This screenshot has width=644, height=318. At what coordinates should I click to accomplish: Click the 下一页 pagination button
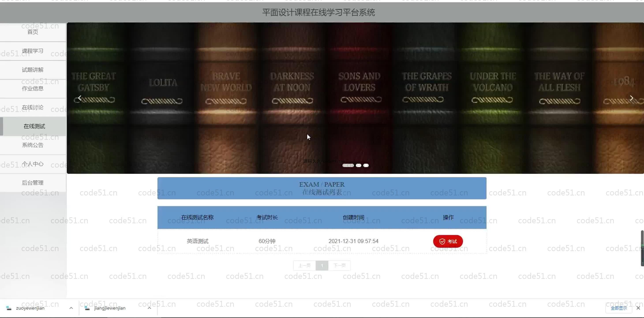[x=339, y=265]
